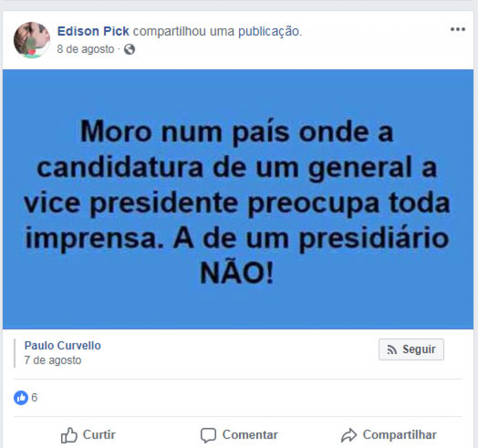
Task: Click Edison Pick's profile picture
Action: point(32,40)
